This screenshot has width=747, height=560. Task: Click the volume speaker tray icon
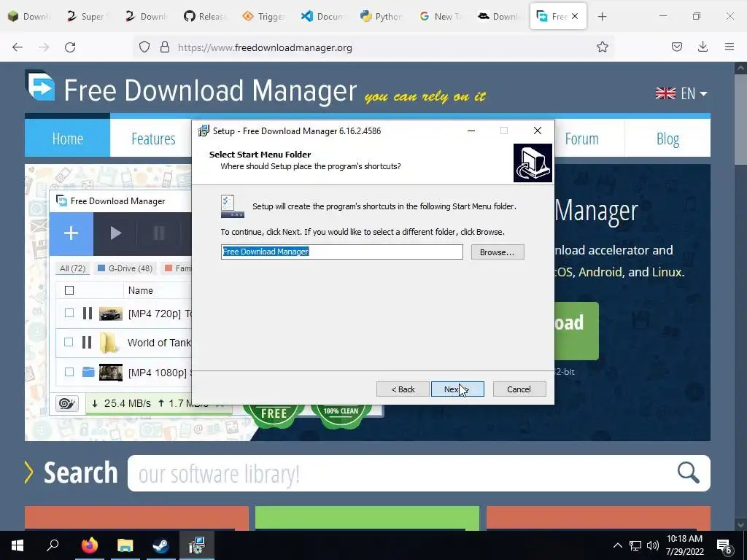pos(653,545)
